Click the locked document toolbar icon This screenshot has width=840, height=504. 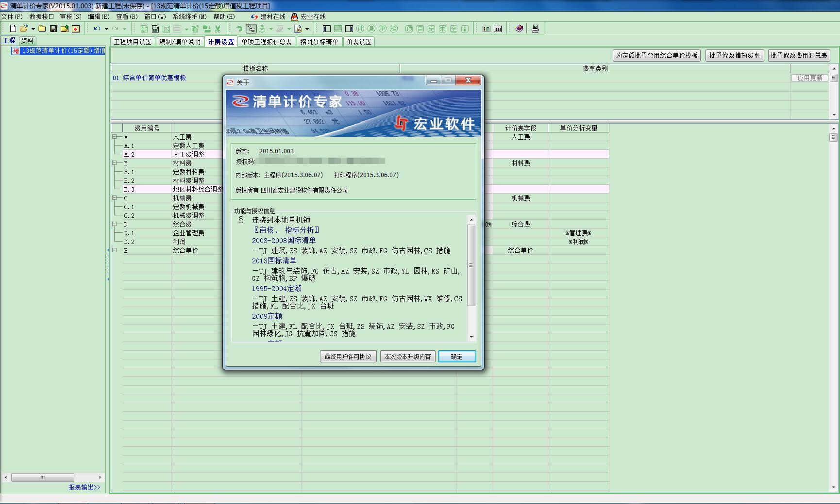[298, 29]
